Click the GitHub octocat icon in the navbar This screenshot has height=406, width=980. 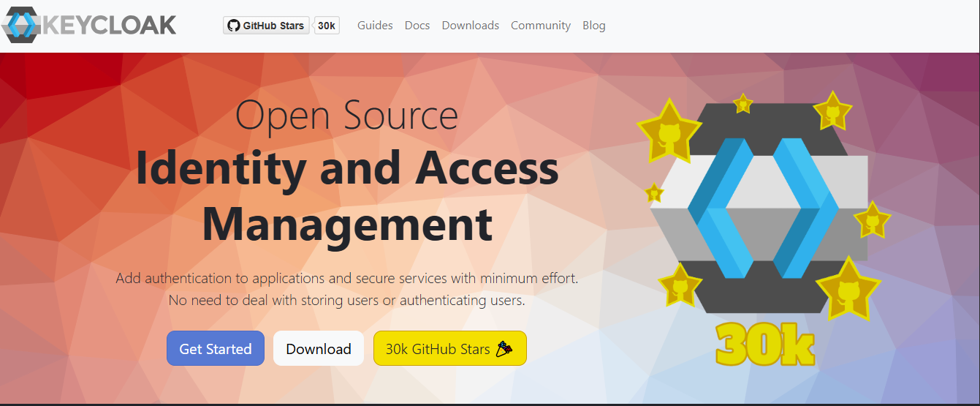234,26
